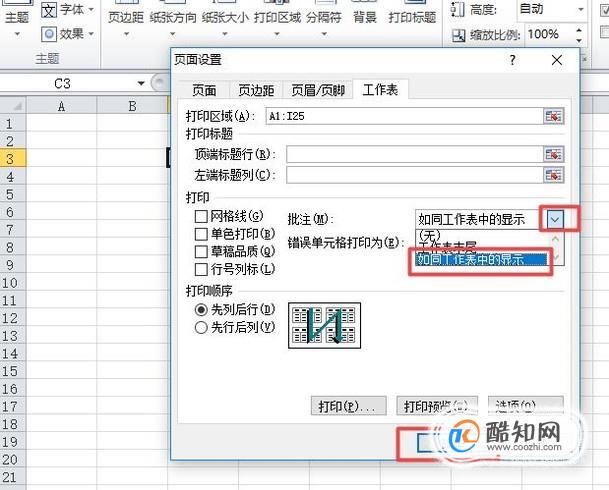609x490 pixels.
Task: Open the 批注 dropdown arrow
Action: (555, 220)
